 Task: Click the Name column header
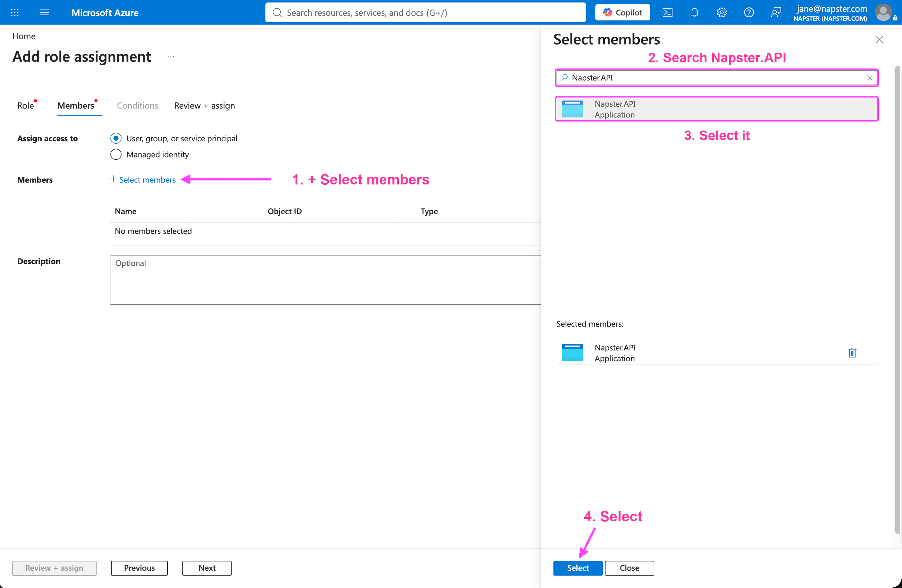[125, 211]
